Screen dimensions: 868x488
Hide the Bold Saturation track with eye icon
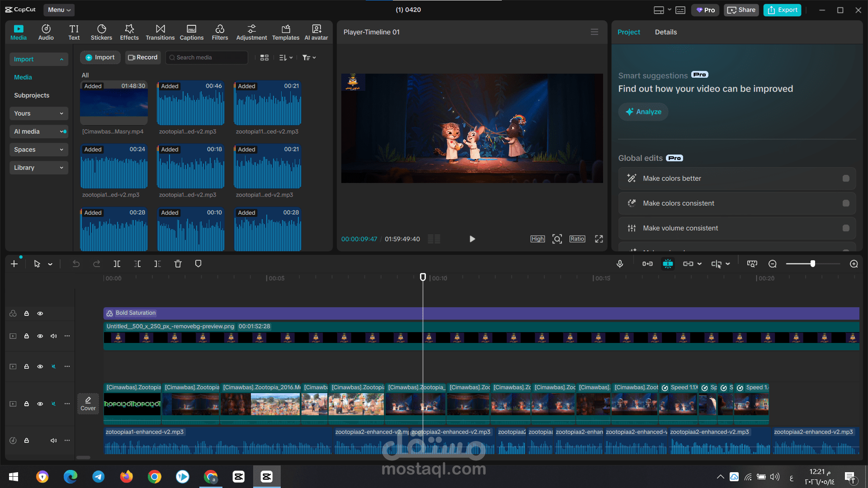tap(40, 314)
